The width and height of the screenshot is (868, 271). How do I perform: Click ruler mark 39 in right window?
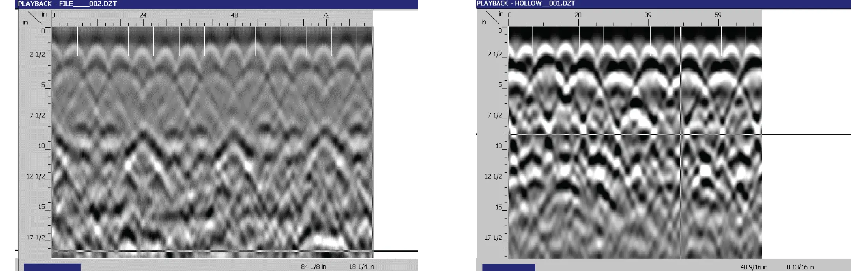[648, 15]
